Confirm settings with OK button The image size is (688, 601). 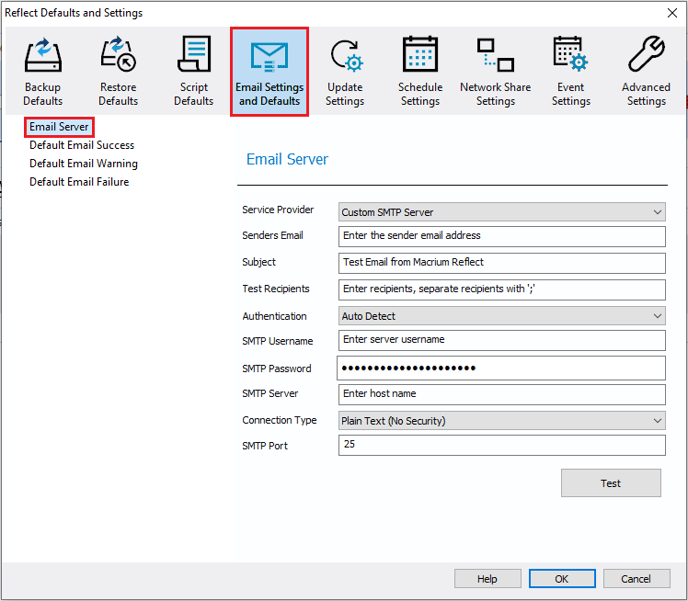[562, 579]
